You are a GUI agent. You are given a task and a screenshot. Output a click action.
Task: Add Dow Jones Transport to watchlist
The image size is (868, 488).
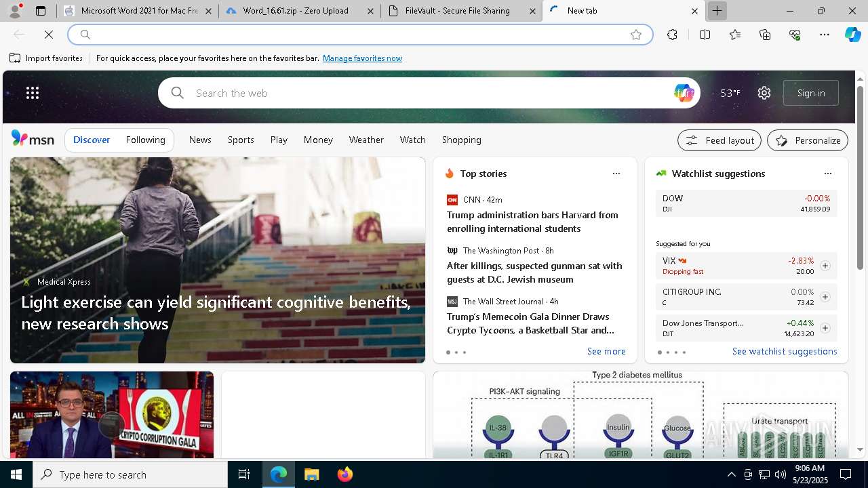tap(825, 328)
